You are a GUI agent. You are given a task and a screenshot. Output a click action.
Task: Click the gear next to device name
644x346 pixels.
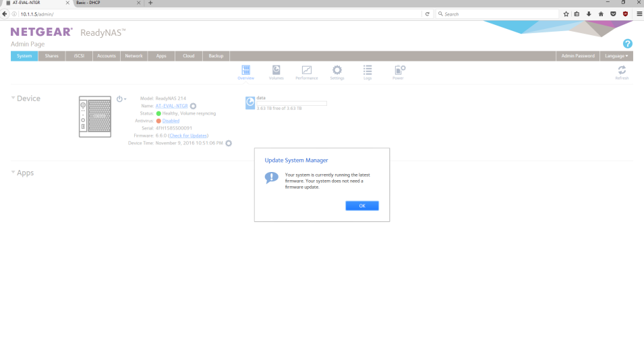pyautogui.click(x=193, y=106)
